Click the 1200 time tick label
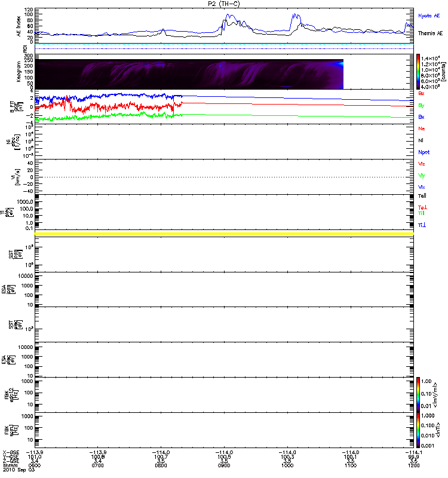This screenshot has height=478, width=448. (413, 465)
